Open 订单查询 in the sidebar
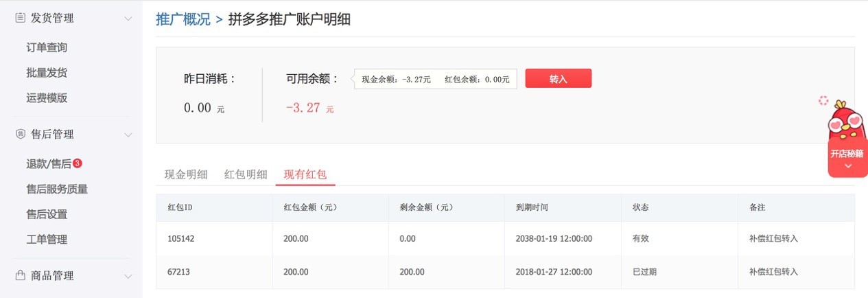868x298 pixels. coord(47,47)
